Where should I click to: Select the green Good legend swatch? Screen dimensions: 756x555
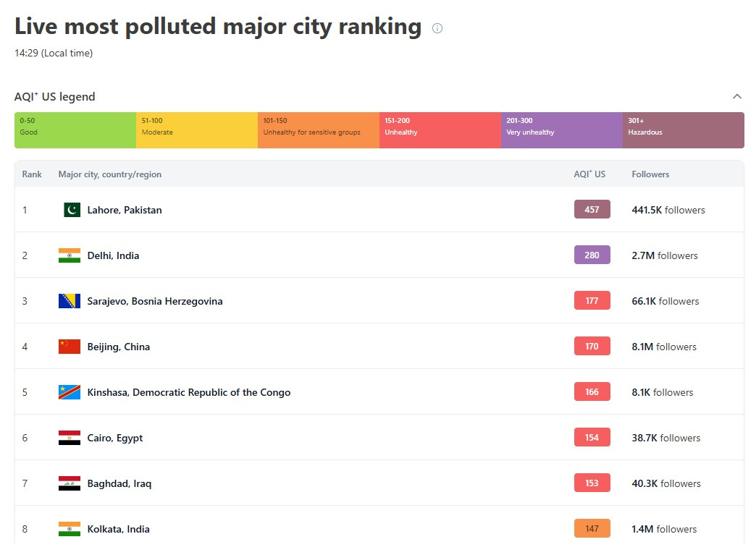tap(75, 130)
